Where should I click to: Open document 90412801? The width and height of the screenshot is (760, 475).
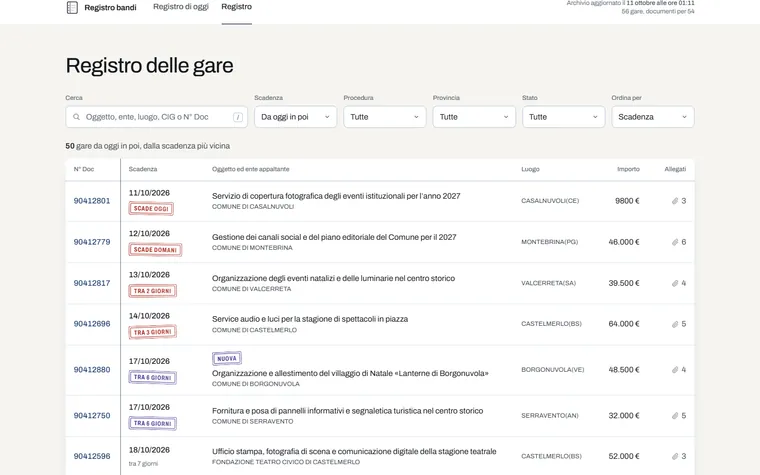(92, 201)
